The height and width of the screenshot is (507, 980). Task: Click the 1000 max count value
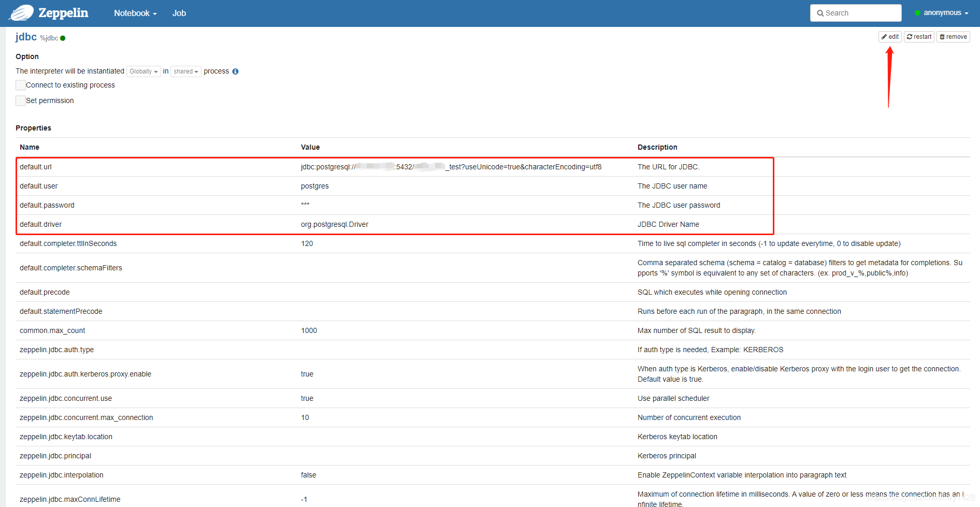[x=309, y=330]
